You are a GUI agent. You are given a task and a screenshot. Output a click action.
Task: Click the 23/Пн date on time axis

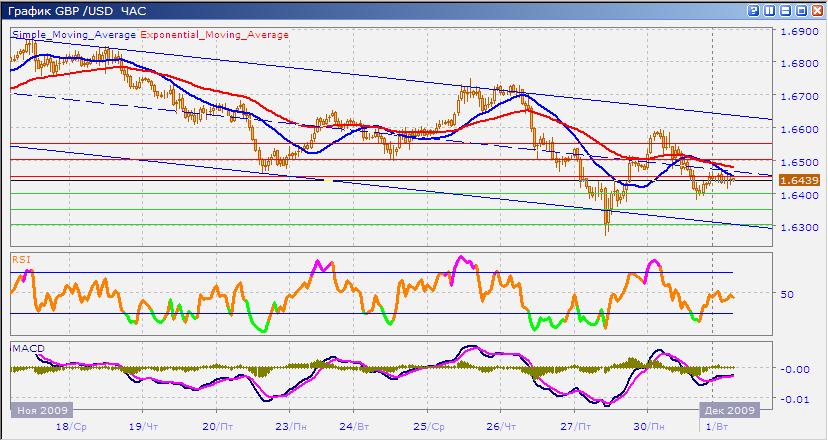[290, 425]
